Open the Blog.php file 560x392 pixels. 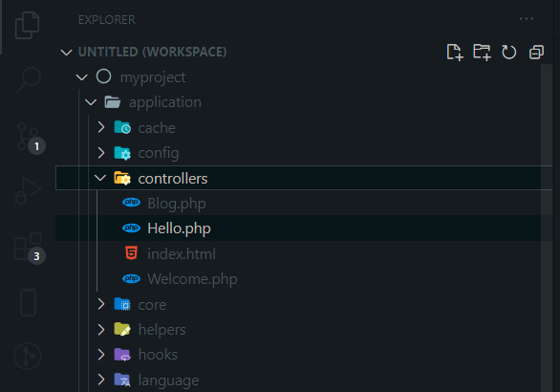304,204
